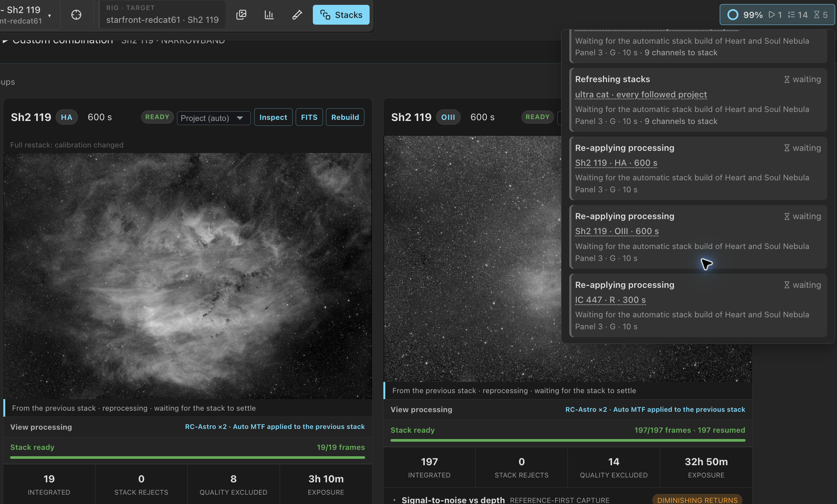Open the Sh2 119 · OIII · 600 s job link
Viewport: 837px width, 504px height.
point(617,231)
